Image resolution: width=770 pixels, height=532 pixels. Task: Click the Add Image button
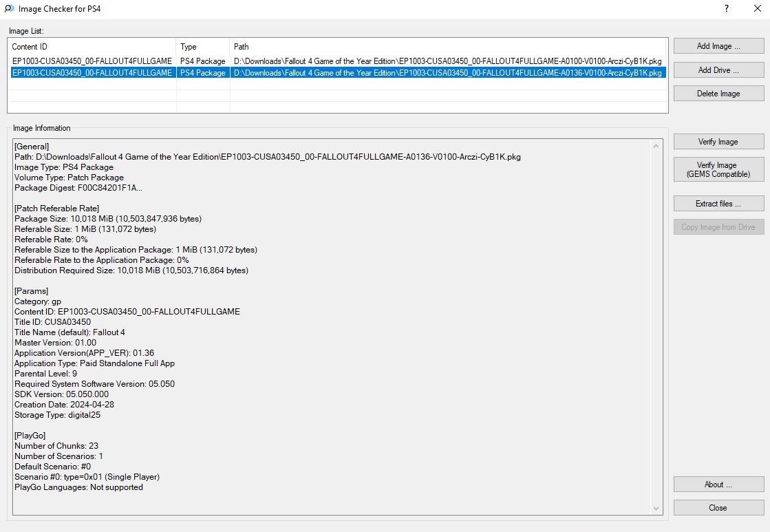(718, 46)
